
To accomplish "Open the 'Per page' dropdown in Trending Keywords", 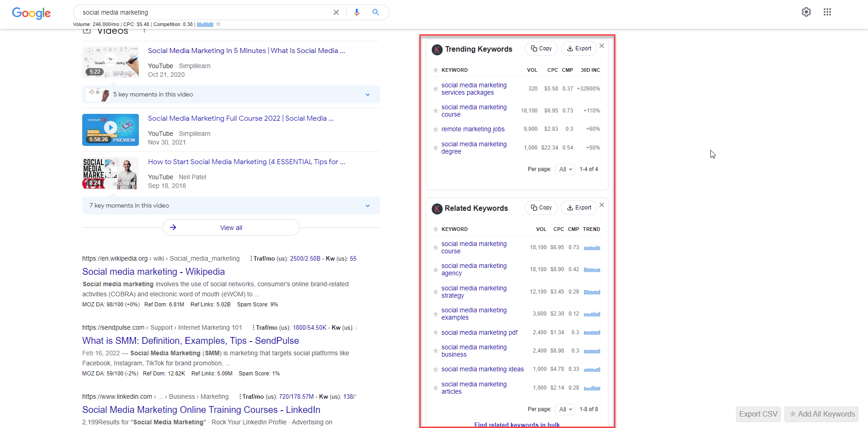I will click(565, 169).
